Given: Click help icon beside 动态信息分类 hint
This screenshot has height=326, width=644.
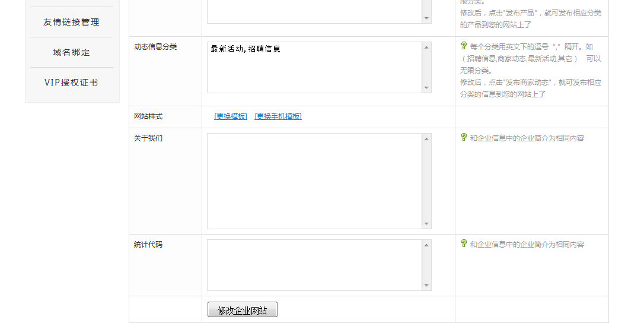Looking at the screenshot, I should tap(464, 46).
